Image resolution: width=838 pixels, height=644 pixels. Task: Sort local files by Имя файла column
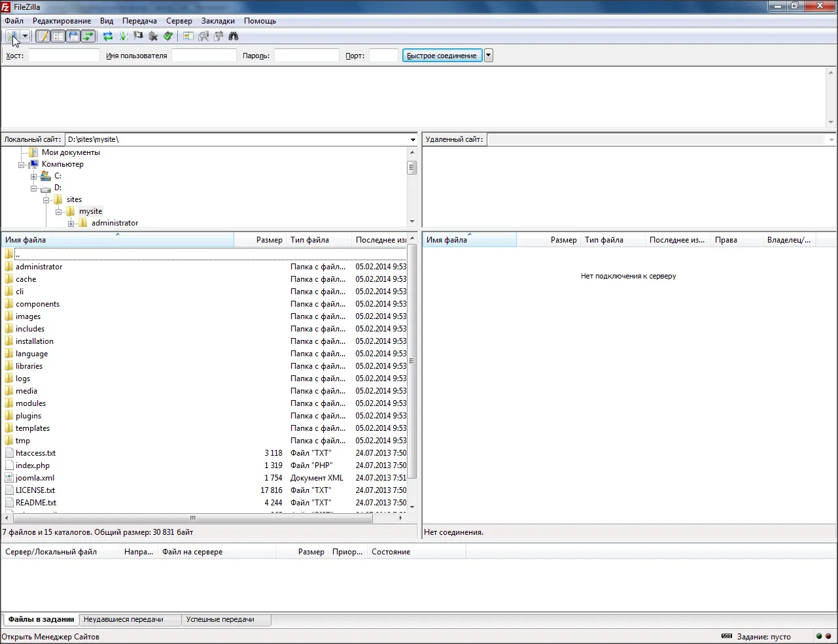click(118, 240)
